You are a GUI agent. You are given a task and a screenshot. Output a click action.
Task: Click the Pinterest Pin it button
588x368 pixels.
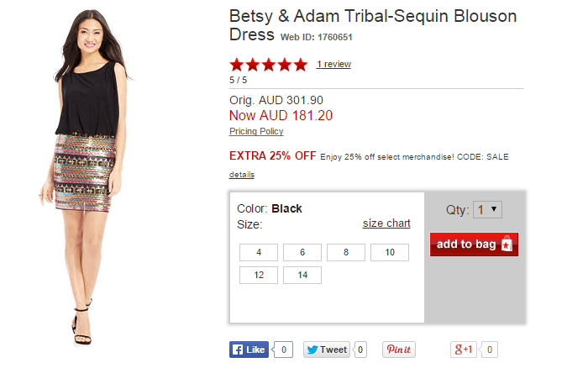click(x=398, y=350)
